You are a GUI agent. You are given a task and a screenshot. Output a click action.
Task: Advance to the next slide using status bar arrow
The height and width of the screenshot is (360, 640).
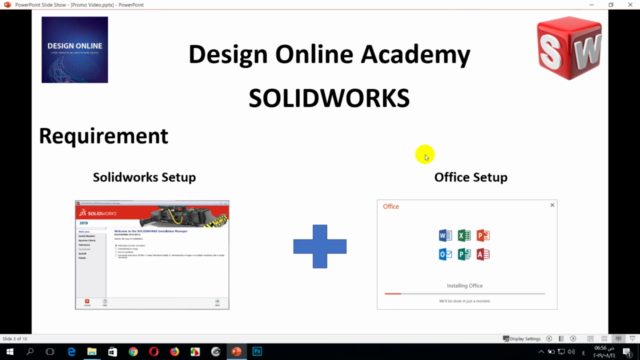pyautogui.click(x=573, y=339)
